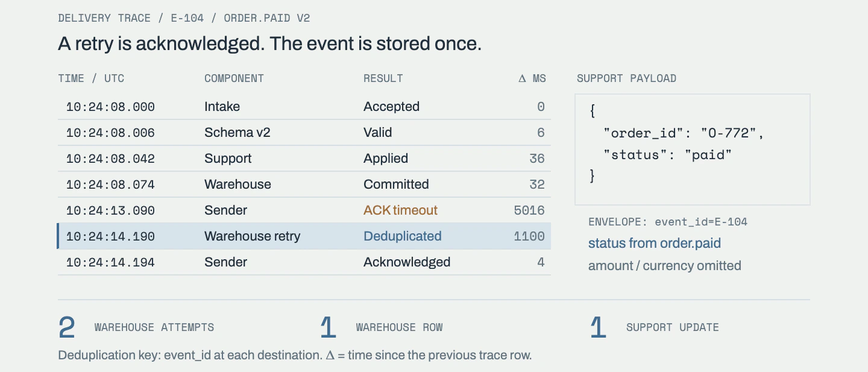Click the 'Accepted' result cell

(391, 107)
